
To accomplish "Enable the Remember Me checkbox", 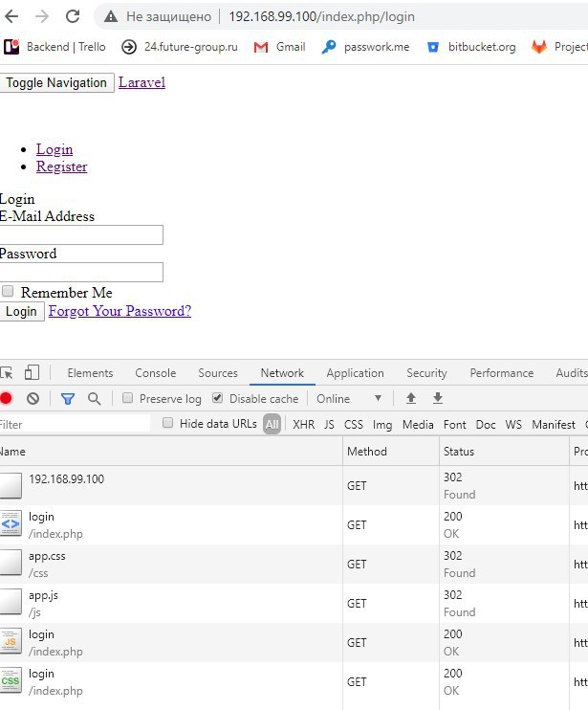I will (x=8, y=291).
